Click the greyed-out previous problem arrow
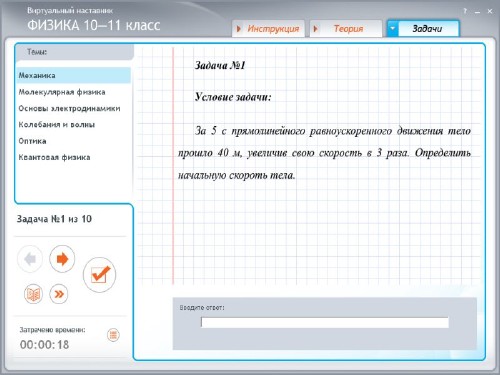Viewport: 500px width, 375px height. click(30, 259)
